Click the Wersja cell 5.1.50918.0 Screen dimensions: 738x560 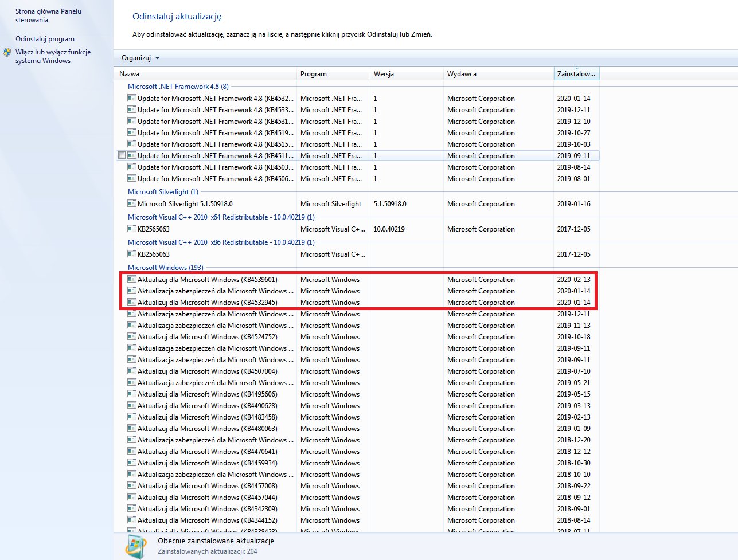pos(389,204)
